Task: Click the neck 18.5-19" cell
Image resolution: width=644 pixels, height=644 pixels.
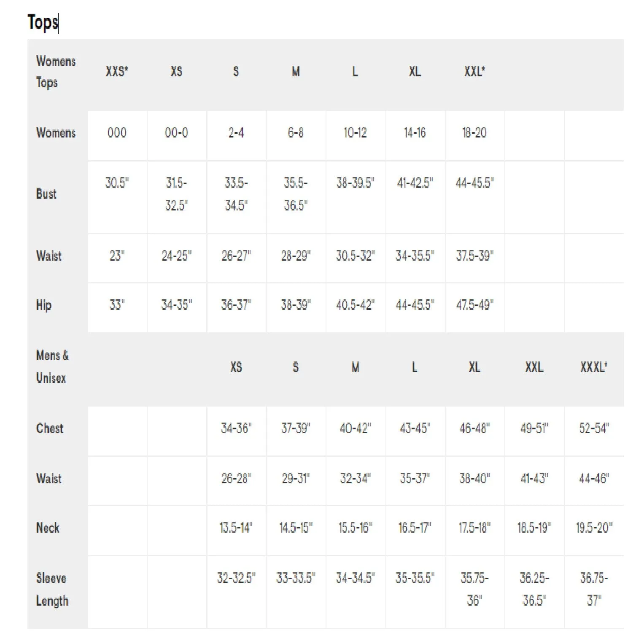Action: click(534, 528)
